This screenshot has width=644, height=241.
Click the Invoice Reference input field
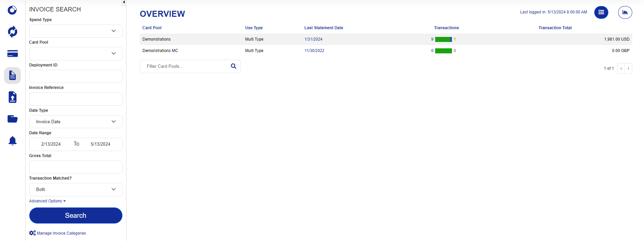coord(76,99)
